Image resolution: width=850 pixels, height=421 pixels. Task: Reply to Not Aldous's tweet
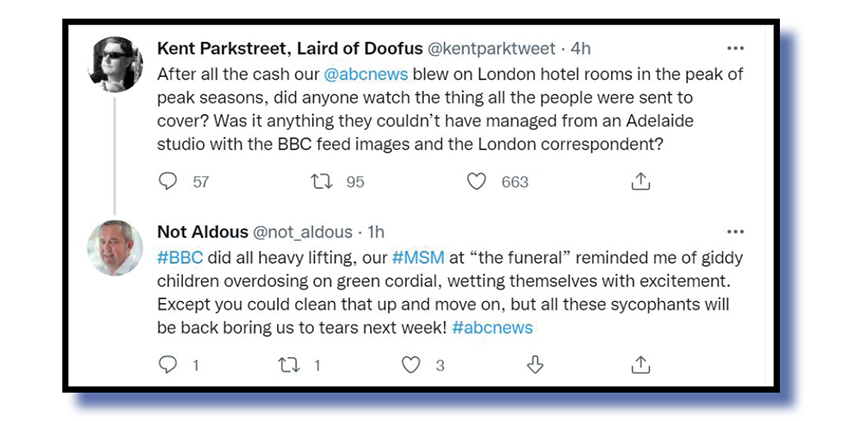coord(168,365)
